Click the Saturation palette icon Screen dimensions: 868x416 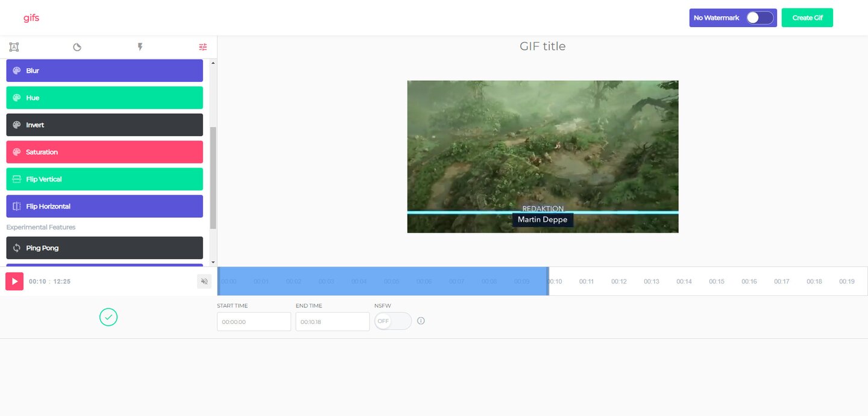coord(17,152)
